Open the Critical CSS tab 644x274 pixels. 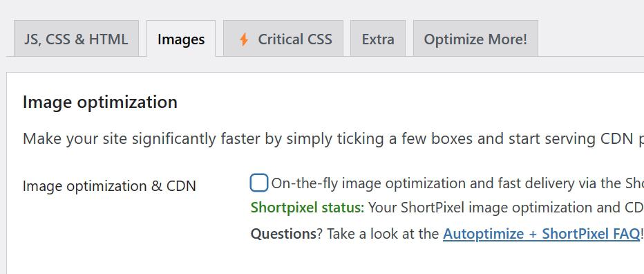tap(283, 39)
